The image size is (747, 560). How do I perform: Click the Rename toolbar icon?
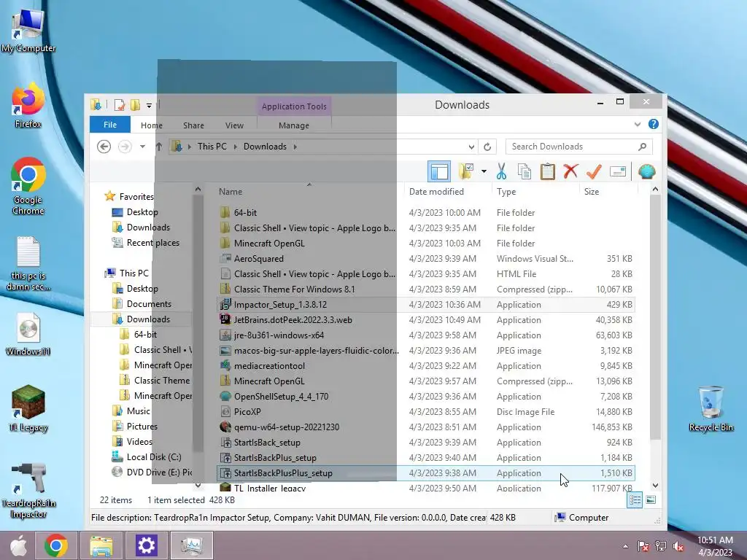(x=617, y=171)
